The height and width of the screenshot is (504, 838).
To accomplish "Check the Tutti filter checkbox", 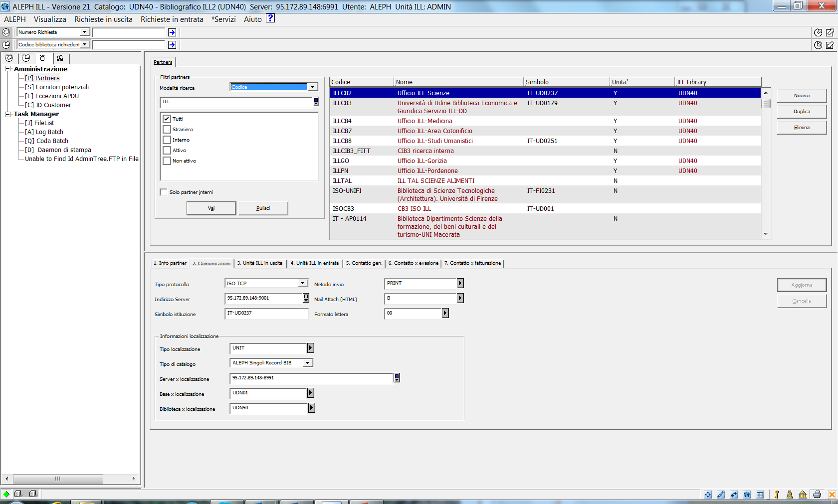I will coord(167,119).
